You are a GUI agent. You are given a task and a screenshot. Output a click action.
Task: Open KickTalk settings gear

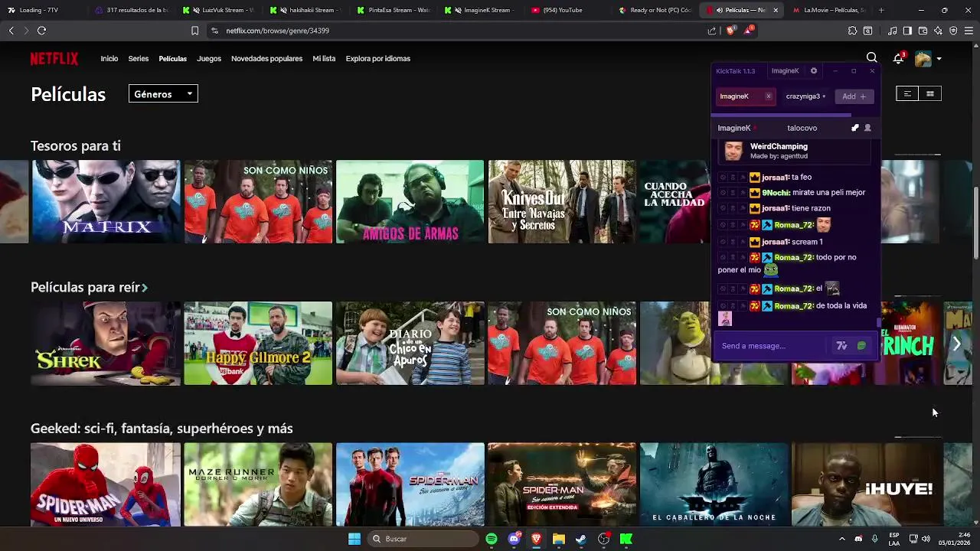coord(814,71)
